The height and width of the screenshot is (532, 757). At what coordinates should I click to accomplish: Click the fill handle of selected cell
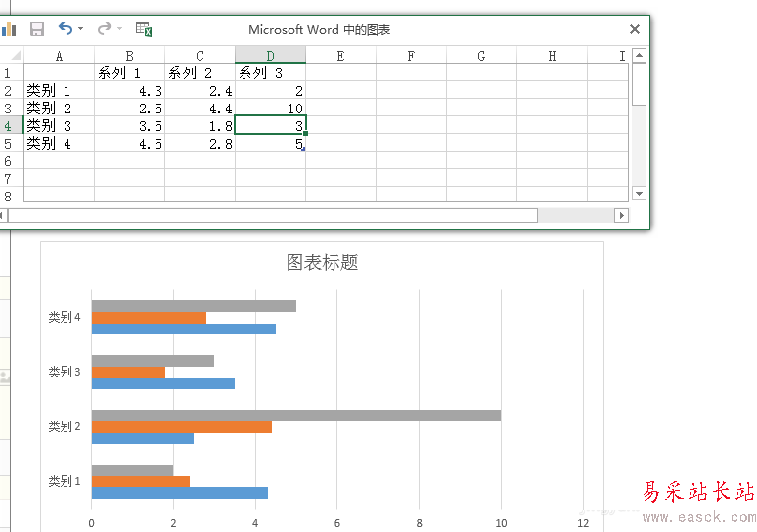(305, 134)
